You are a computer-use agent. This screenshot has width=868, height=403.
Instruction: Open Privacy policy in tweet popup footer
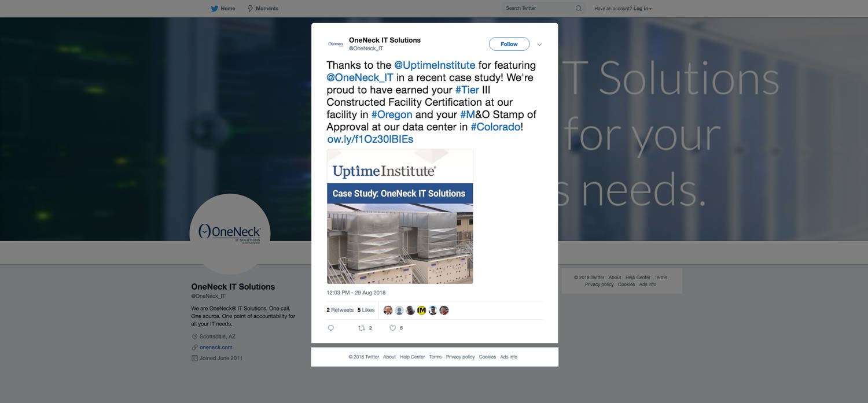[461, 357]
